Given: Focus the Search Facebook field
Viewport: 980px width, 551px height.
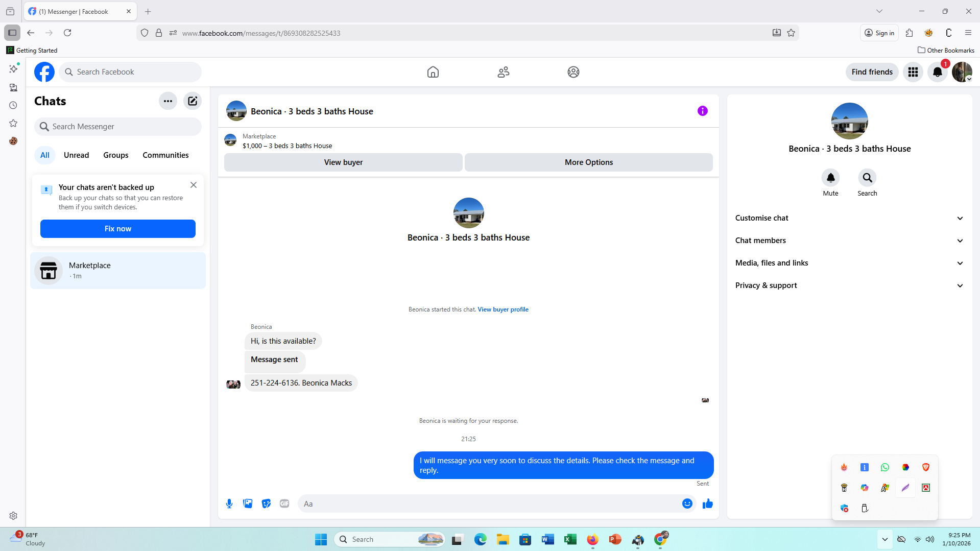Looking at the screenshot, I should click(130, 72).
